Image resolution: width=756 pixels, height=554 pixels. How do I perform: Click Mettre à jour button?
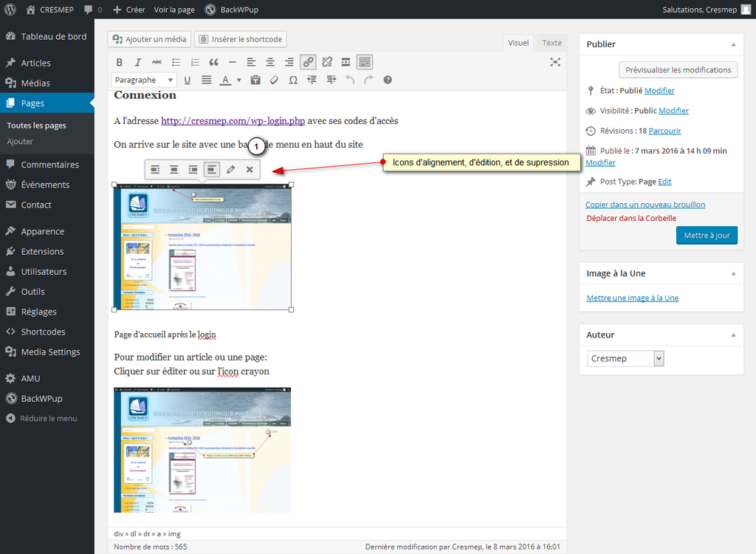point(707,236)
